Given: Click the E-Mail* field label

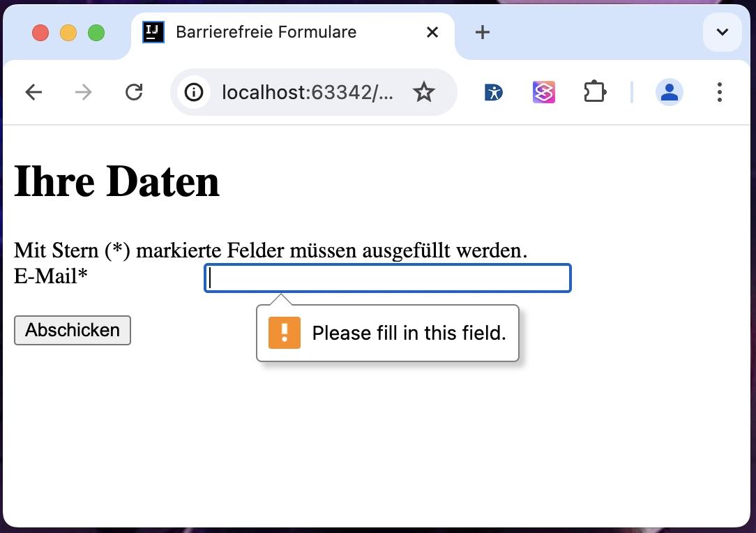Looking at the screenshot, I should tap(51, 277).
